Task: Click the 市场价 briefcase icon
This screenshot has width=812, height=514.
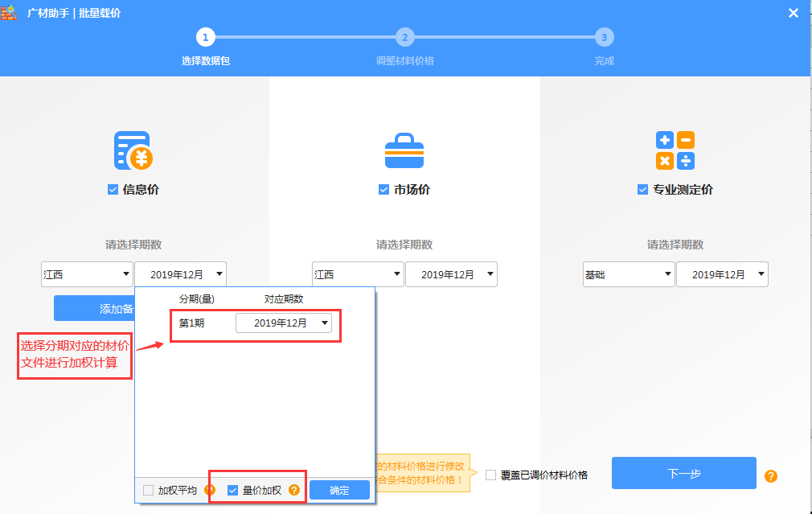Action: pos(404,150)
